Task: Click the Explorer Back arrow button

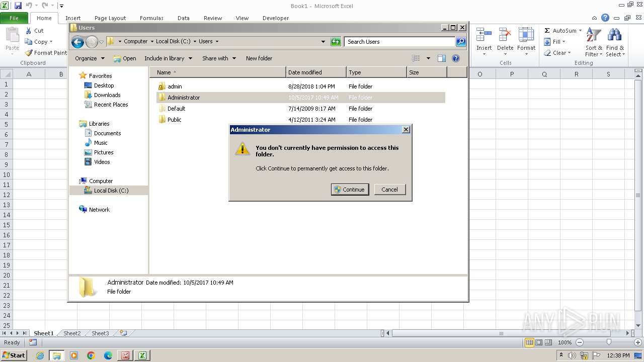Action: (x=77, y=42)
